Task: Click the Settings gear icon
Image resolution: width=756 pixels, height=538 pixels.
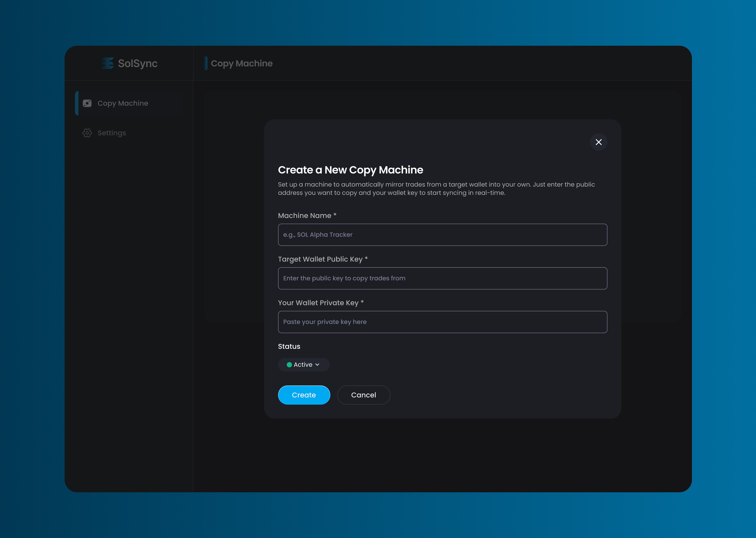Action: tap(87, 133)
